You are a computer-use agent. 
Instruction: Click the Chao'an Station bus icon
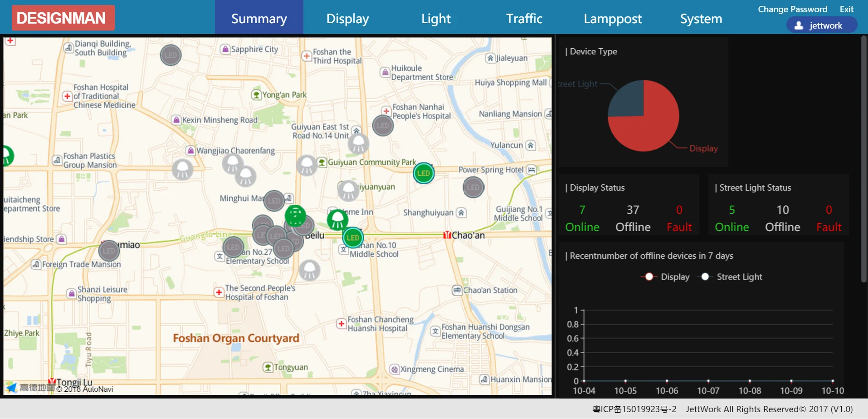tap(457, 290)
